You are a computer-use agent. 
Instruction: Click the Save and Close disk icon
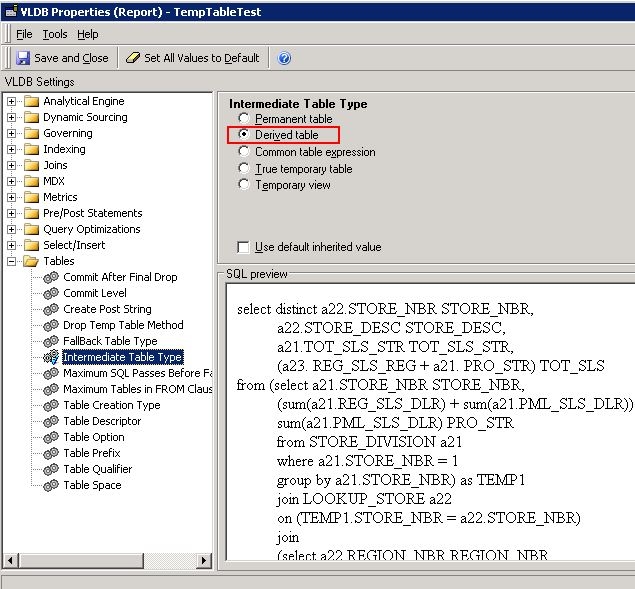[23, 58]
